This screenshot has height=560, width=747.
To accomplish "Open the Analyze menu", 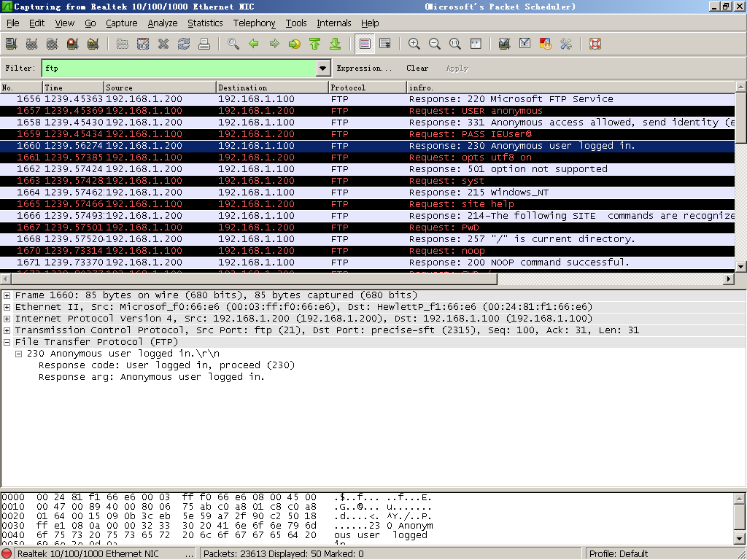I will point(163,23).
